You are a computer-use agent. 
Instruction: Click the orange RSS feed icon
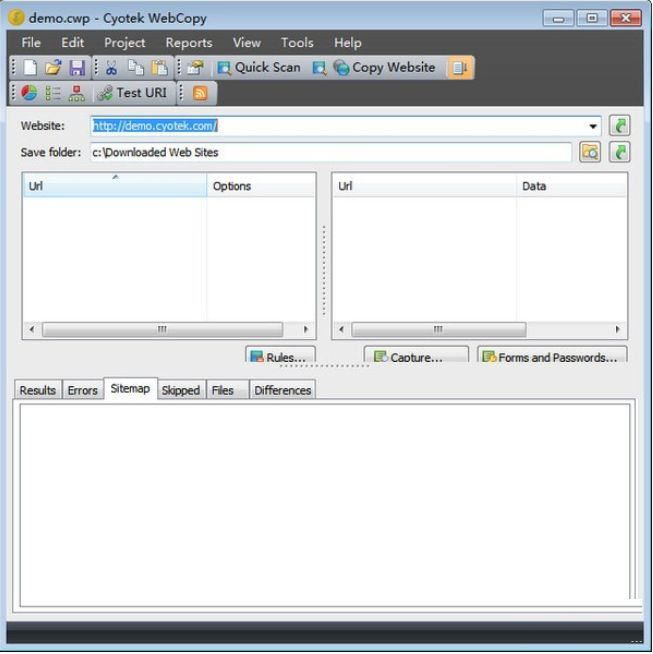(x=200, y=93)
